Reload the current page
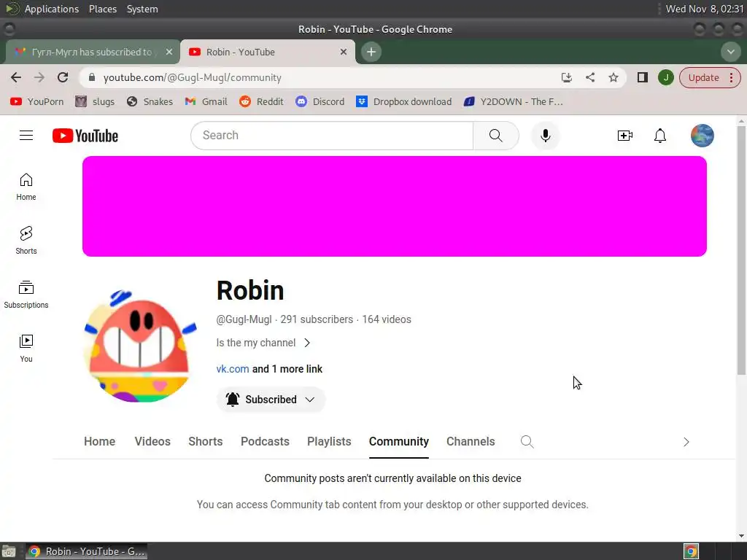The height and width of the screenshot is (560, 747). coord(63,77)
